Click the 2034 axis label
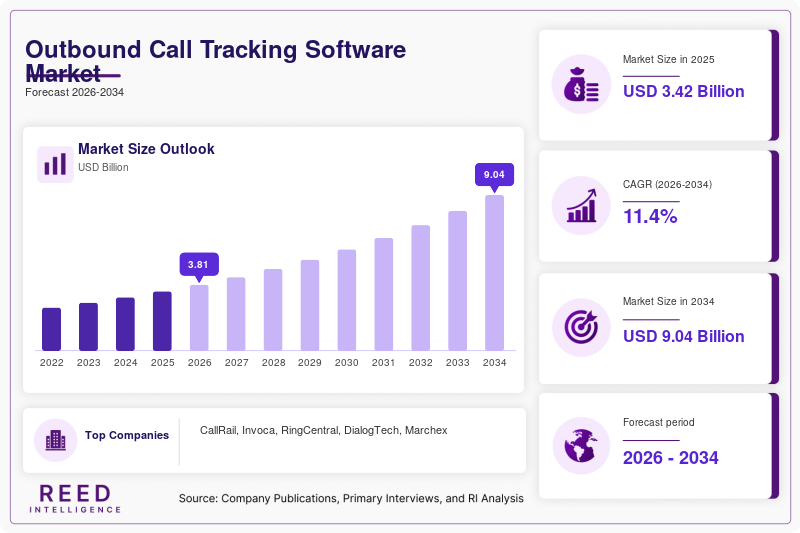Viewport: 800px width, 533px height. pyautogui.click(x=494, y=363)
